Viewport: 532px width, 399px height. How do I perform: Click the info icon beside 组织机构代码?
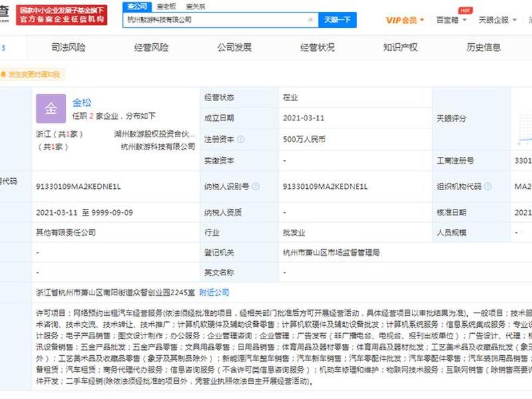click(488, 186)
